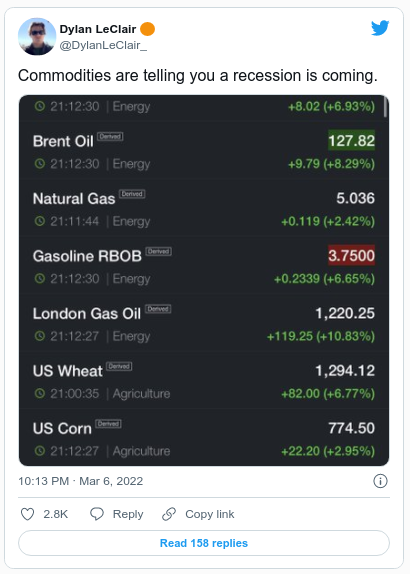
Task: Open Dylan LeClair's profile picture
Action: click(37, 37)
